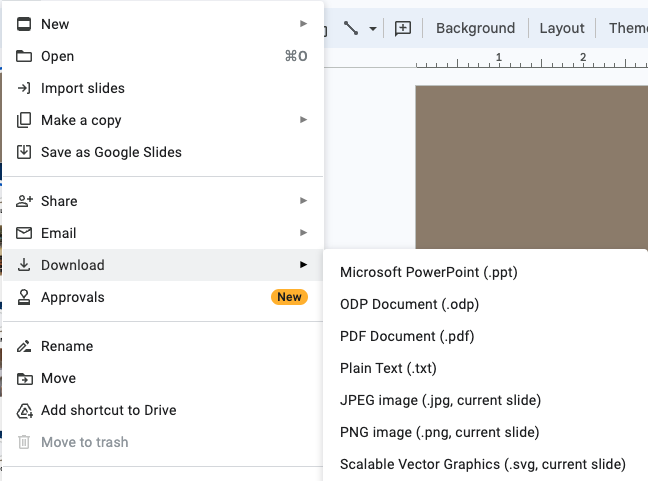Click Add shortcut to Drive

(x=163, y=410)
